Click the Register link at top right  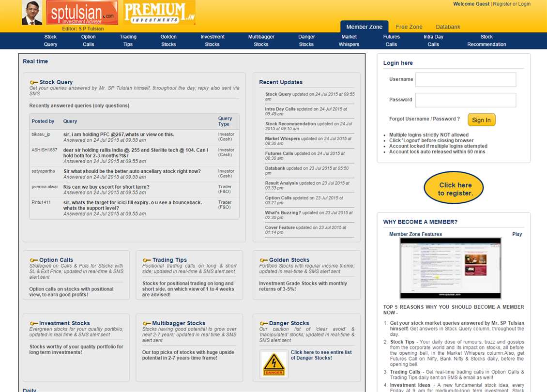pos(502,4)
